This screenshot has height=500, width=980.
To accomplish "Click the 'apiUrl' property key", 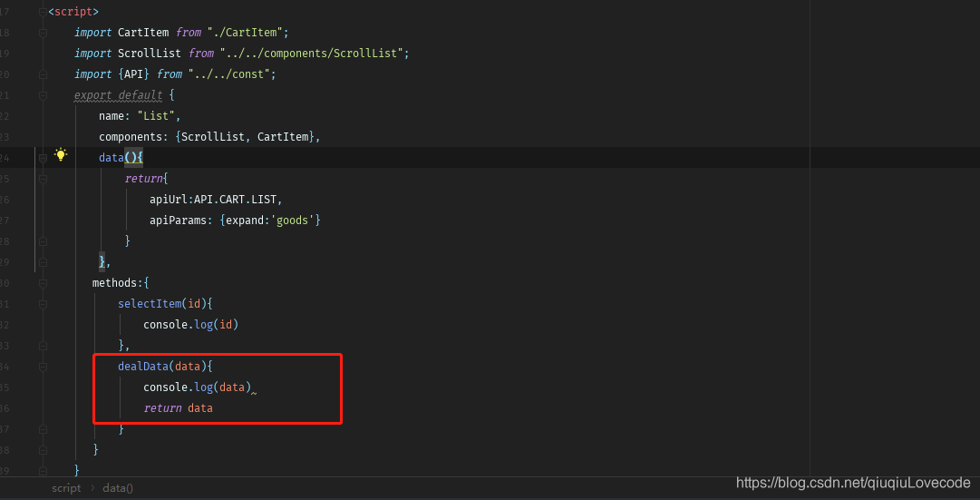I will pyautogui.click(x=168, y=200).
